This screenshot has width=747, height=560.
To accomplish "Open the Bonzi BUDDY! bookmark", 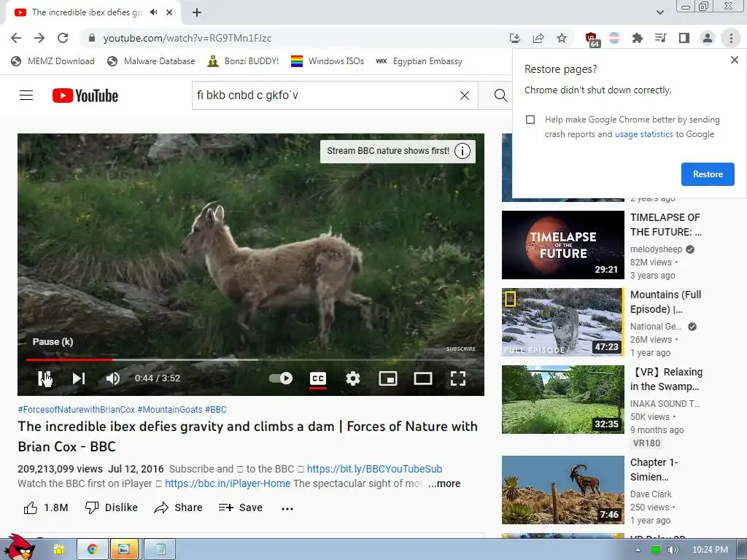I will tap(243, 61).
